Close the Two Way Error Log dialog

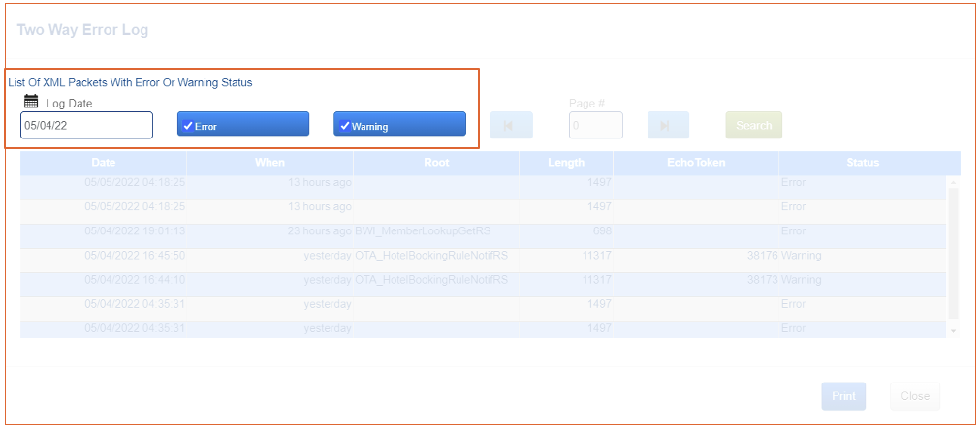914,396
